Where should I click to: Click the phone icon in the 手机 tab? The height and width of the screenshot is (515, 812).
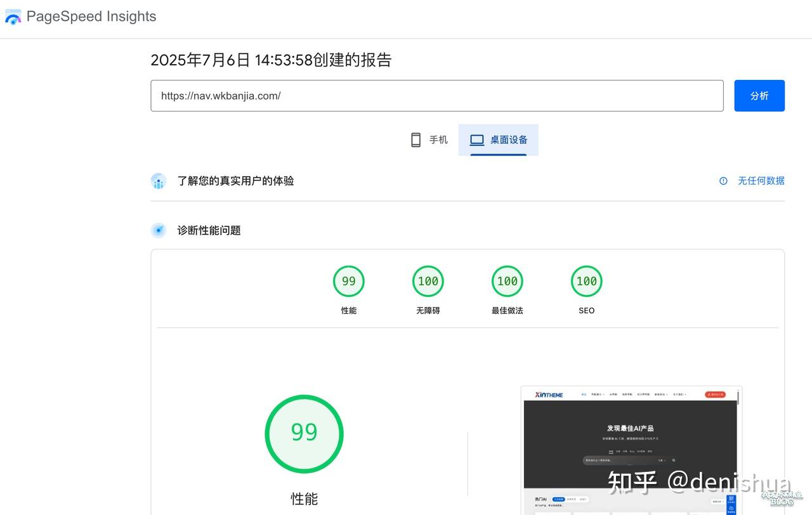click(416, 140)
